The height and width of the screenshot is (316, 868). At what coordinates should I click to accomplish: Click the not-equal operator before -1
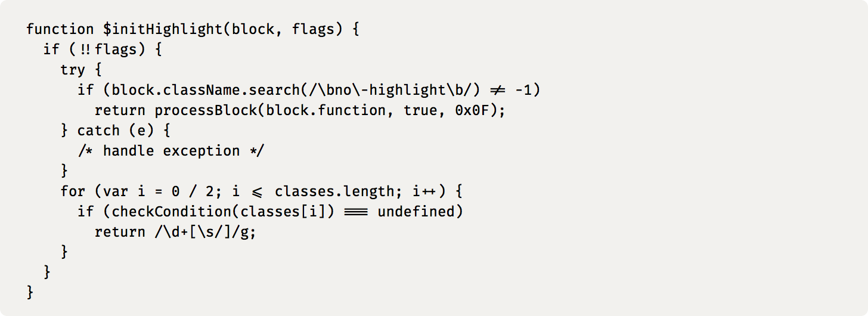[x=498, y=90]
